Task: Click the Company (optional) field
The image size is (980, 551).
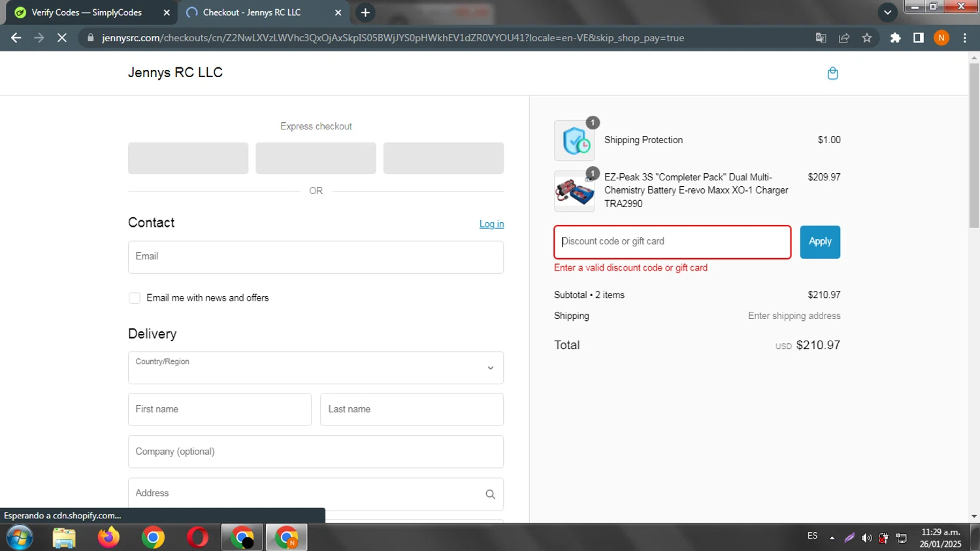Action: tap(316, 452)
